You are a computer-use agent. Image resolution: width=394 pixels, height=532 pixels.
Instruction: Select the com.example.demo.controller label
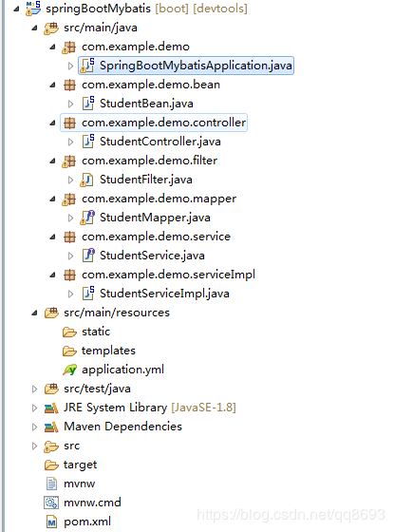click(x=163, y=123)
